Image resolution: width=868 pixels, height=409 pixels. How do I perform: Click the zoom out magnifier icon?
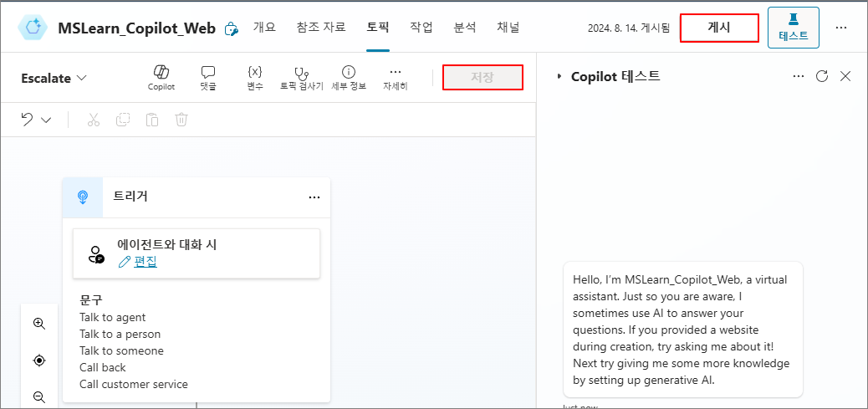(x=38, y=396)
